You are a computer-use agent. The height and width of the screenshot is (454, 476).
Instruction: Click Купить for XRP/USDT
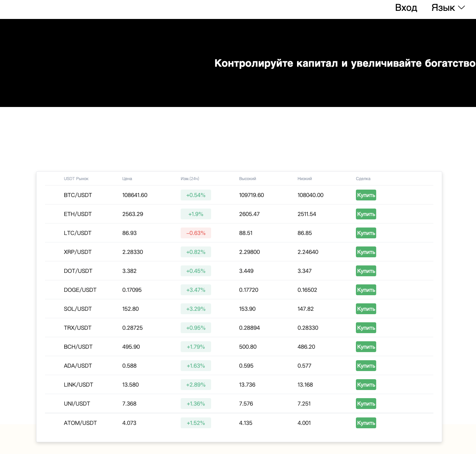(x=366, y=252)
